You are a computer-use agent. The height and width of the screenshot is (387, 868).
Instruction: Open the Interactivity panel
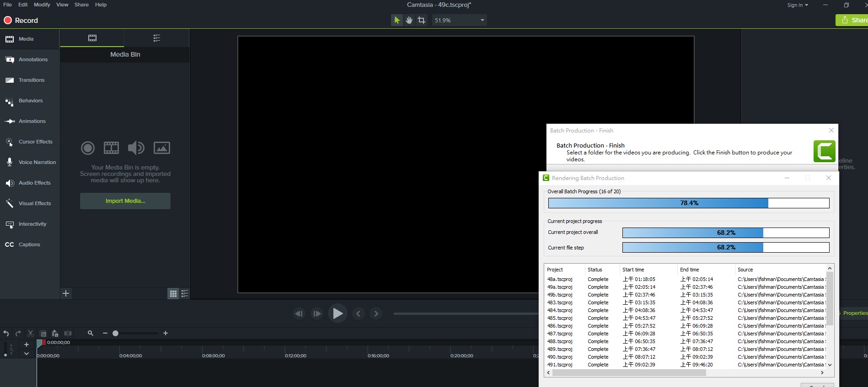pyautogui.click(x=30, y=224)
